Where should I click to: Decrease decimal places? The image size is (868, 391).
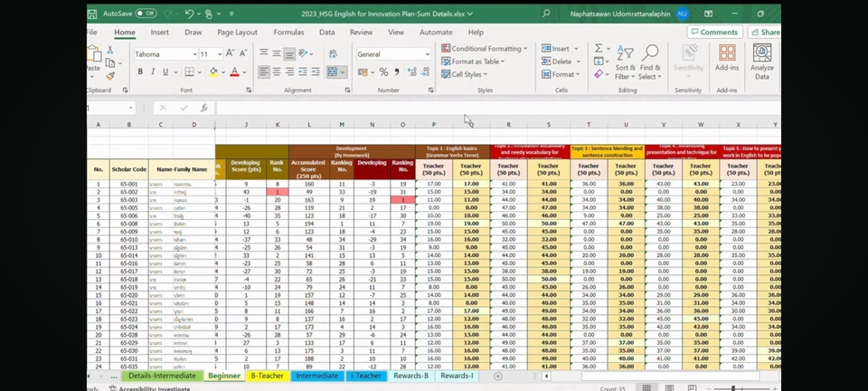click(425, 72)
